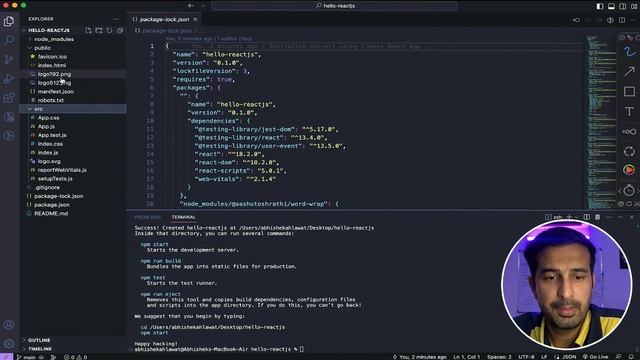Screen dimensions: 640x360
Task: Click Ln 1, Col 1 in status bar
Action: [467, 357]
